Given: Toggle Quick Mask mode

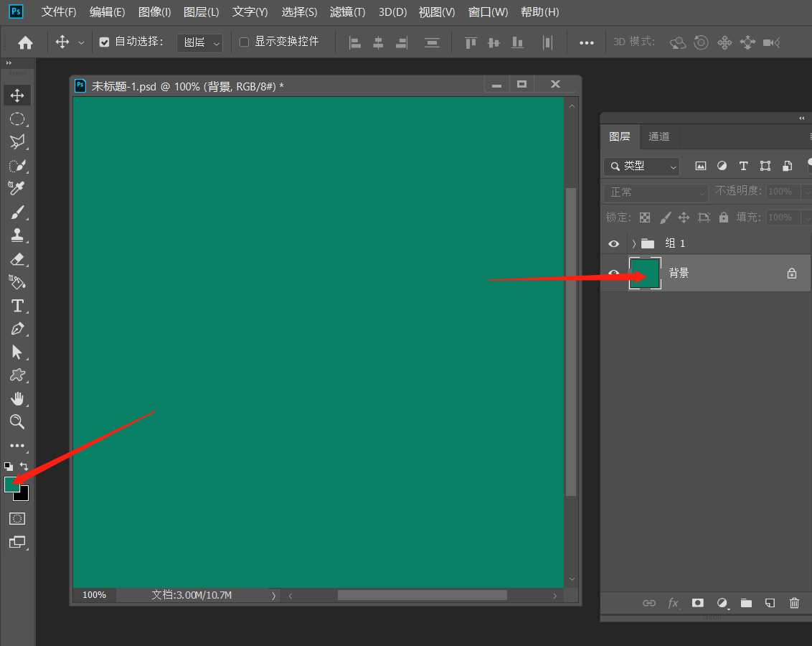Looking at the screenshot, I should coord(17,518).
